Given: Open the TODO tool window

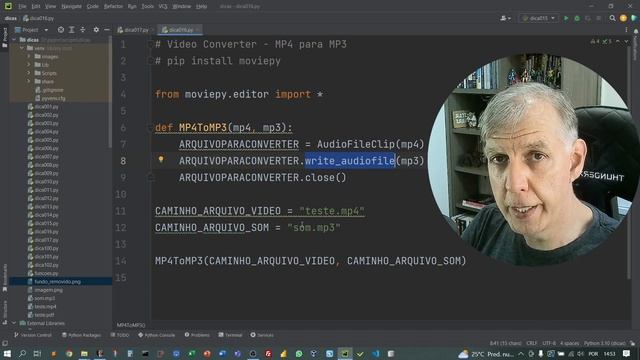Looking at the screenshot, I should pyautogui.click(x=120, y=335).
